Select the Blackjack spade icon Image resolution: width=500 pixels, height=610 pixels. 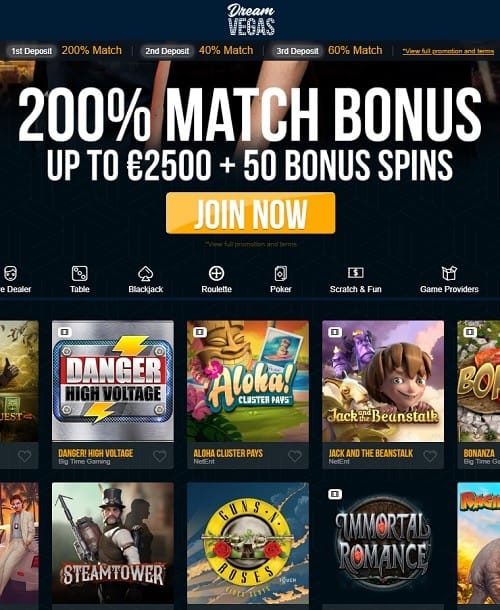tap(146, 273)
